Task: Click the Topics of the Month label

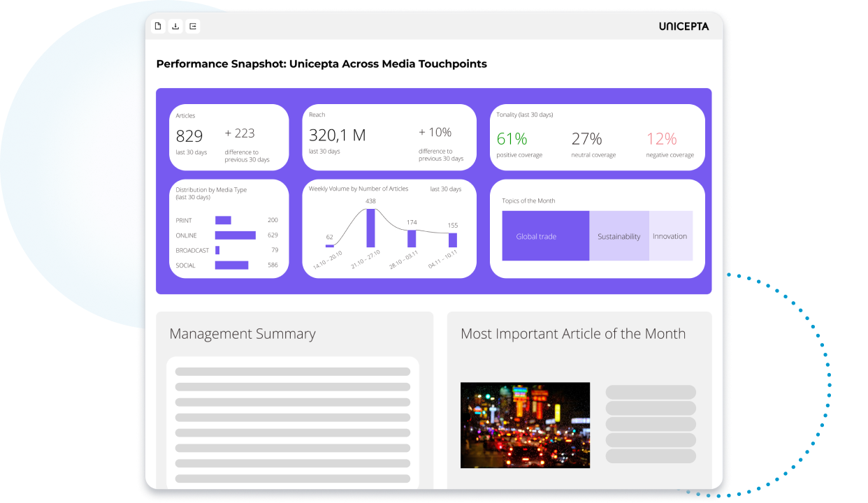Action: click(528, 201)
